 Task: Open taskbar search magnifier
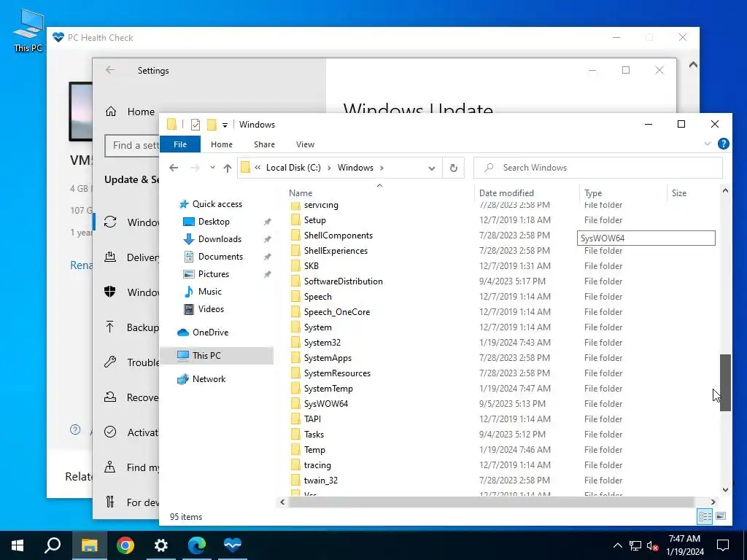pos(53,545)
